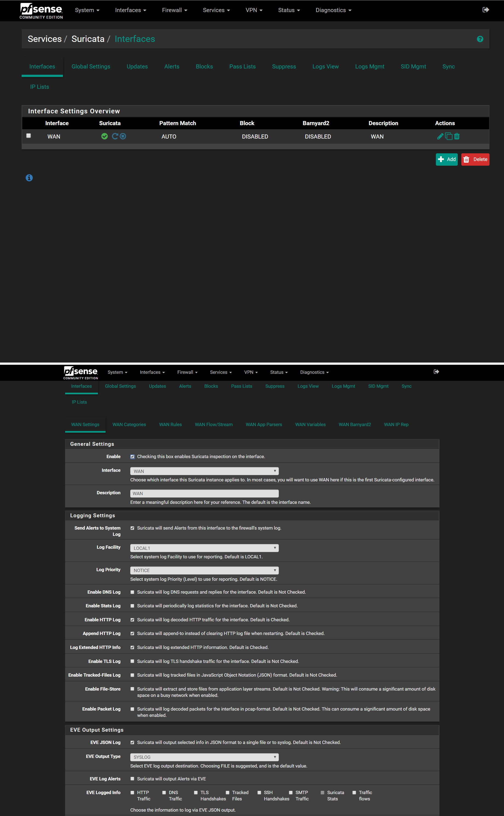The height and width of the screenshot is (816, 504).
Task: Toggle the EVE JSON Log checkbox
Action: click(x=132, y=742)
